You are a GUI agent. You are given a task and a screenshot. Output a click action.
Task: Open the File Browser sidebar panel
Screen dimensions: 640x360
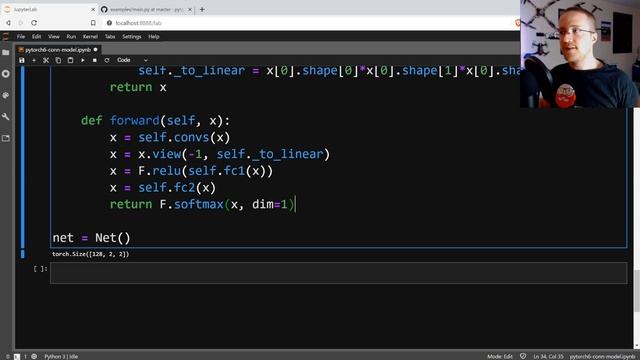pos(6,53)
